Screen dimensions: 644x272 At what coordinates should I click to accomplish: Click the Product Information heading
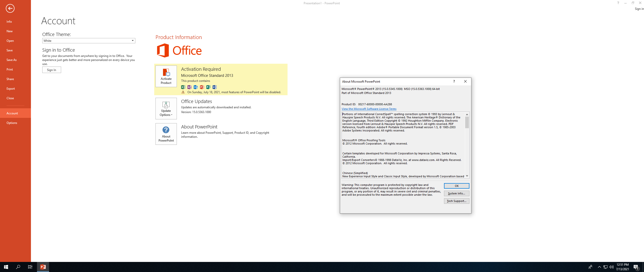(x=179, y=37)
